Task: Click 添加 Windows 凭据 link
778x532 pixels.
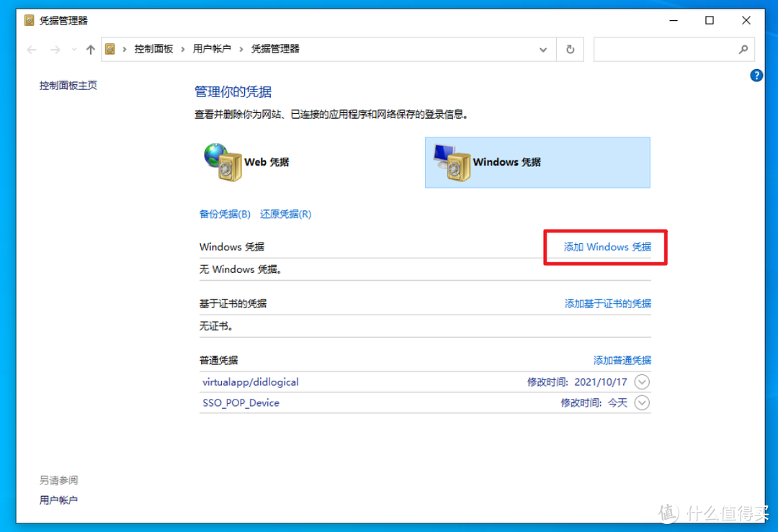Action: (x=607, y=246)
